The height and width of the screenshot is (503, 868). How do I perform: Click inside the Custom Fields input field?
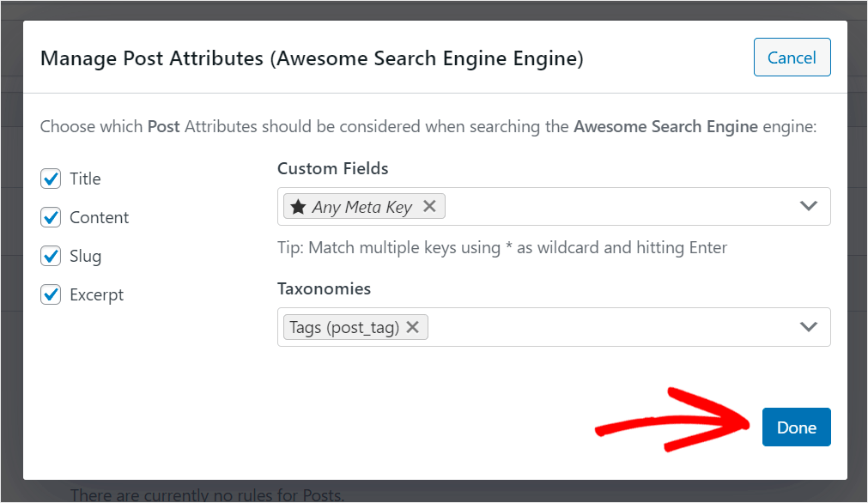coord(554,206)
